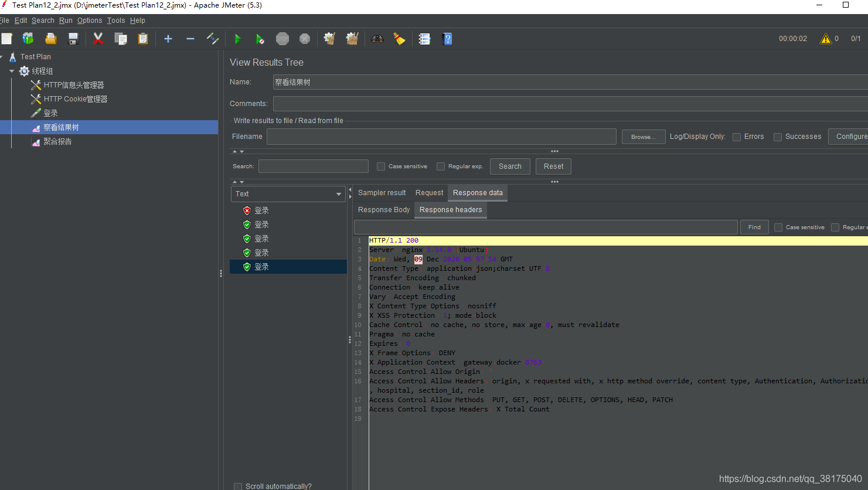Click the Stop icon in the toolbar
The image size is (868, 490).
(x=282, y=39)
